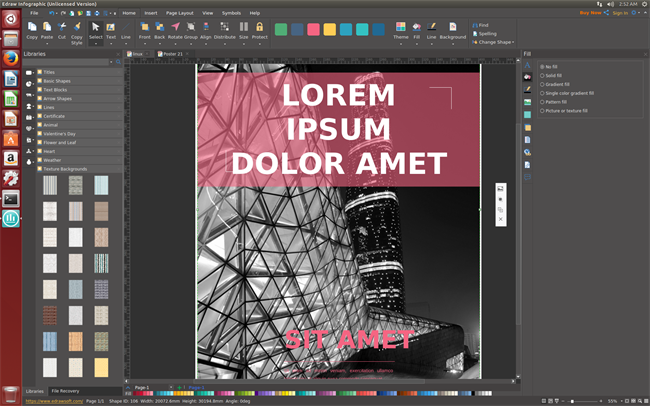The width and height of the screenshot is (650, 406).
Task: Open the Background tool in the ribbon
Action: 452,28
